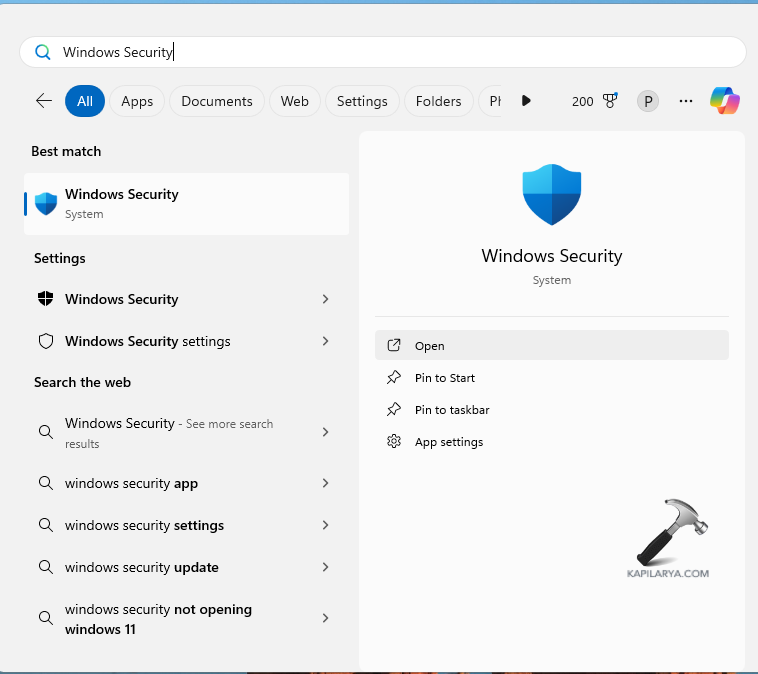
Task: Show more filter tabs with play arrow
Action: [526, 101]
